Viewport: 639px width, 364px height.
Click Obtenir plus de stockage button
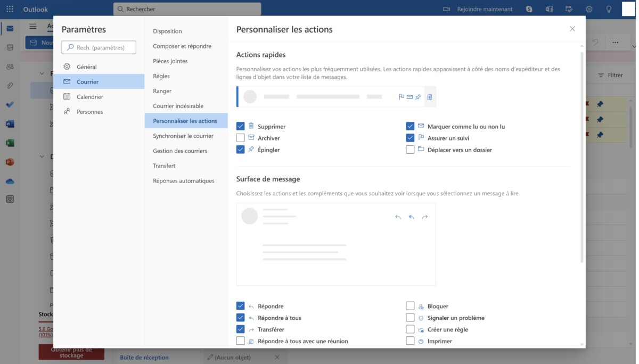[x=71, y=352]
